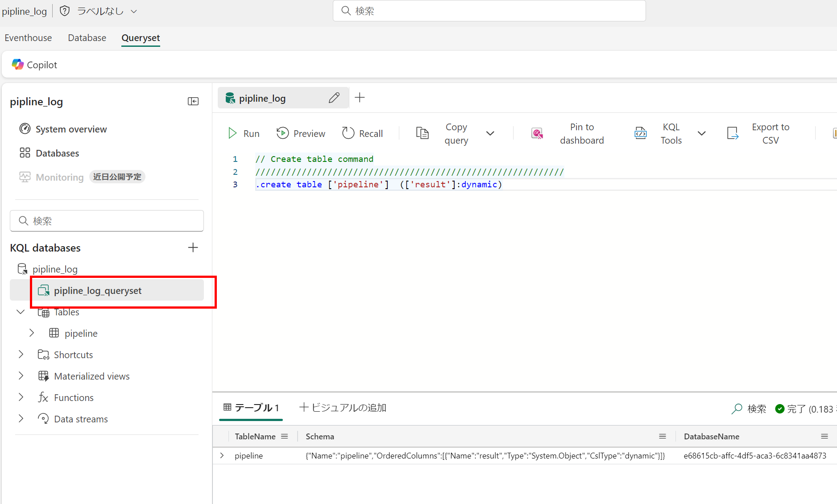Select the pipline_log query tab
Viewport: 837px width, 504px height.
coord(283,98)
